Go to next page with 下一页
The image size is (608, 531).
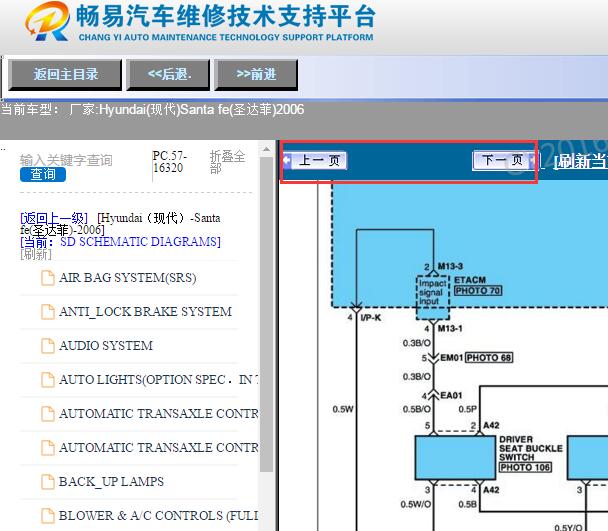pos(504,160)
